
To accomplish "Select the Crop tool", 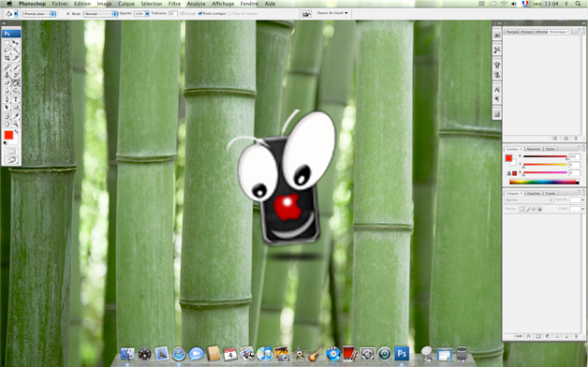I will click(x=7, y=58).
